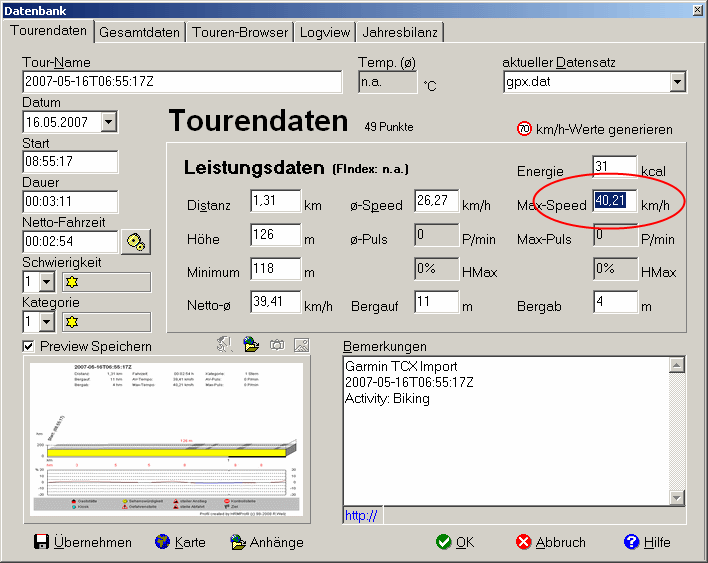The image size is (708, 563).
Task: Click the Bemerkungen scrollbar down arrow
Action: pyautogui.click(x=677, y=497)
